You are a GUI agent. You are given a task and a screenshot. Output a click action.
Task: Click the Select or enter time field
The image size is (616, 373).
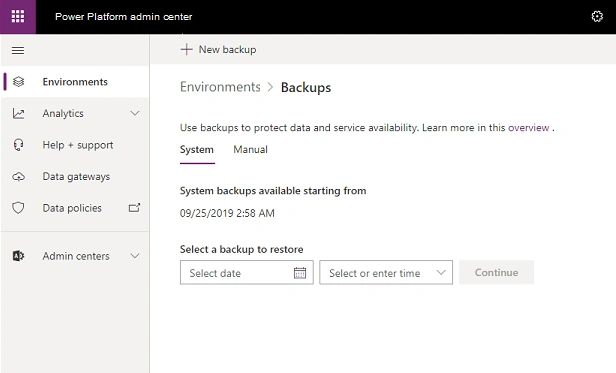point(386,272)
